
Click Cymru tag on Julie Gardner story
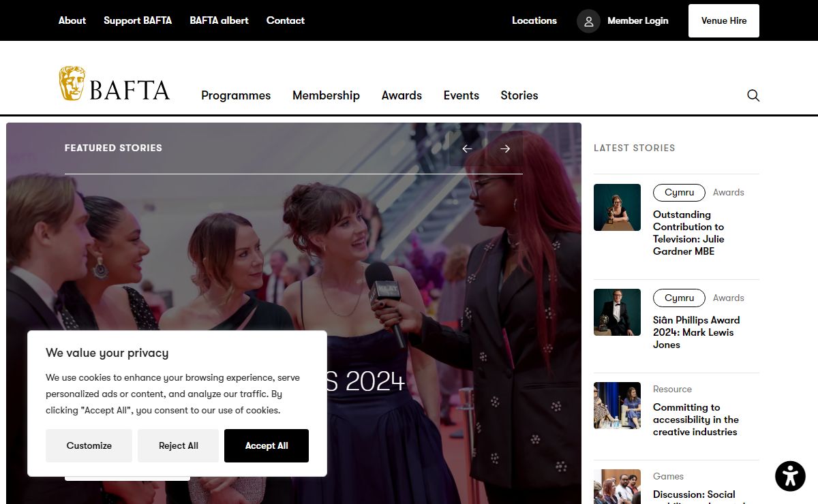tap(679, 192)
